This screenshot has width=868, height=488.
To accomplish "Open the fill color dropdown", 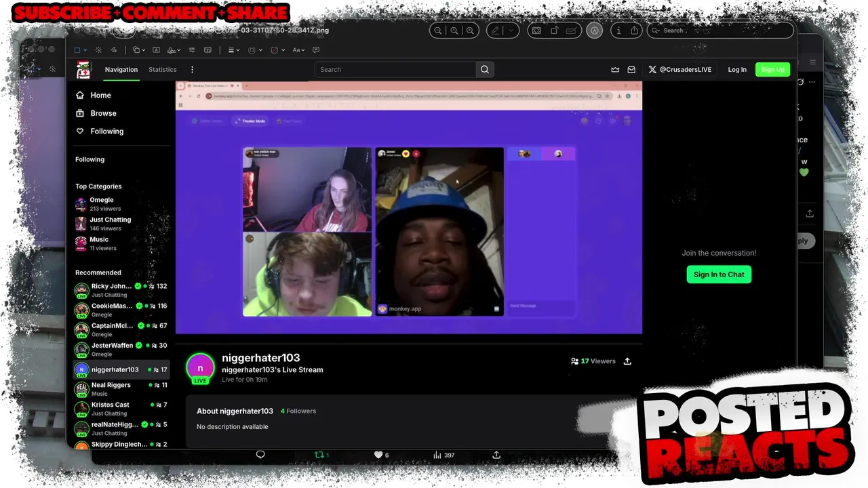I will tap(277, 50).
